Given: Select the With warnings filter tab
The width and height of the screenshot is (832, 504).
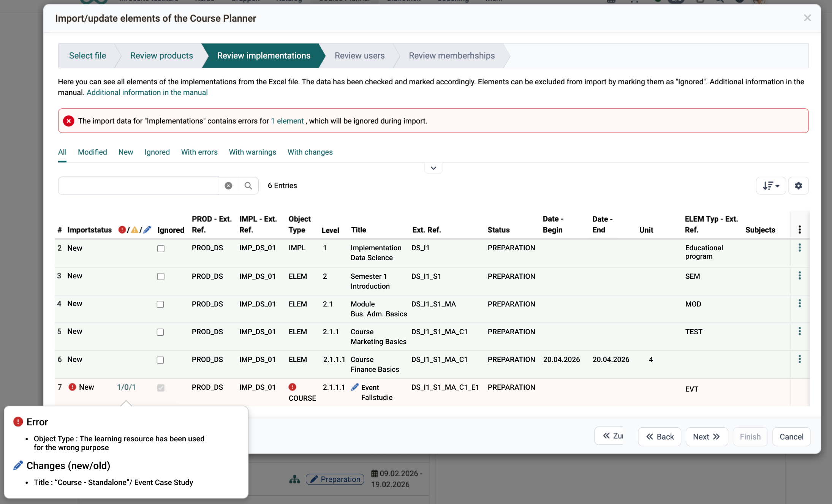Looking at the screenshot, I should [x=252, y=152].
